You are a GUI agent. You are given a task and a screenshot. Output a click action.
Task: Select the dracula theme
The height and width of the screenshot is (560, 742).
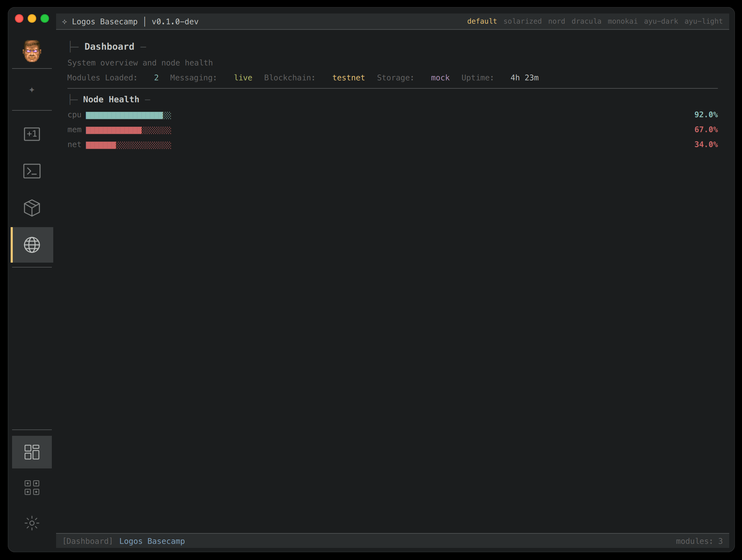coord(586,21)
